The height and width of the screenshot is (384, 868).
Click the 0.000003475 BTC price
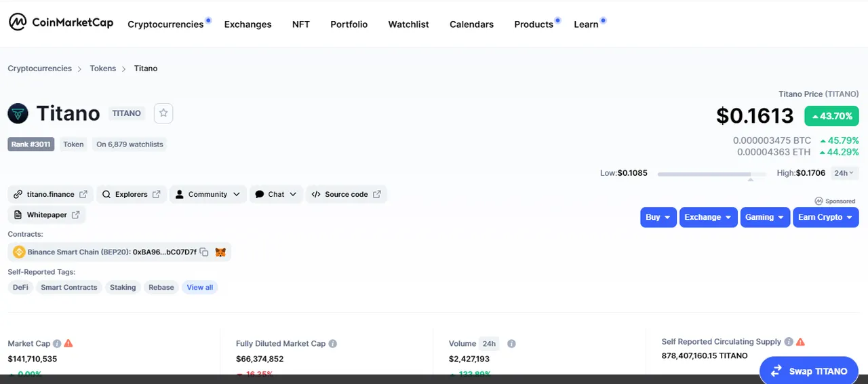tap(772, 140)
